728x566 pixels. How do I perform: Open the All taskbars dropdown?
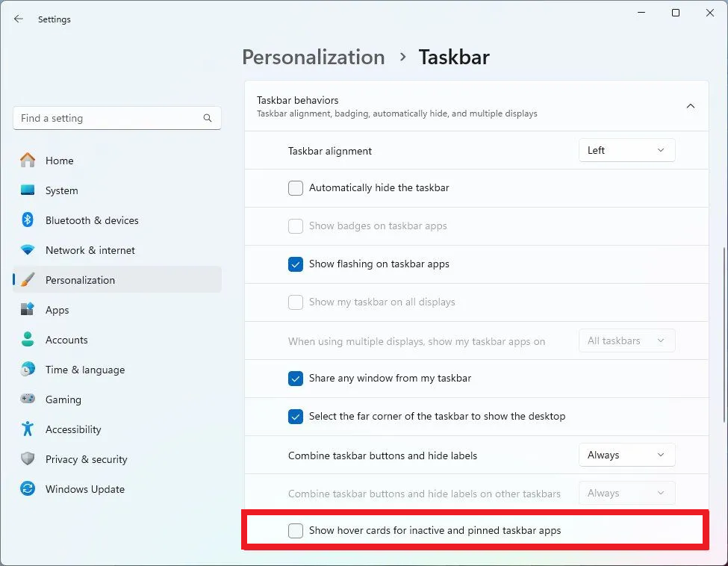pos(626,340)
